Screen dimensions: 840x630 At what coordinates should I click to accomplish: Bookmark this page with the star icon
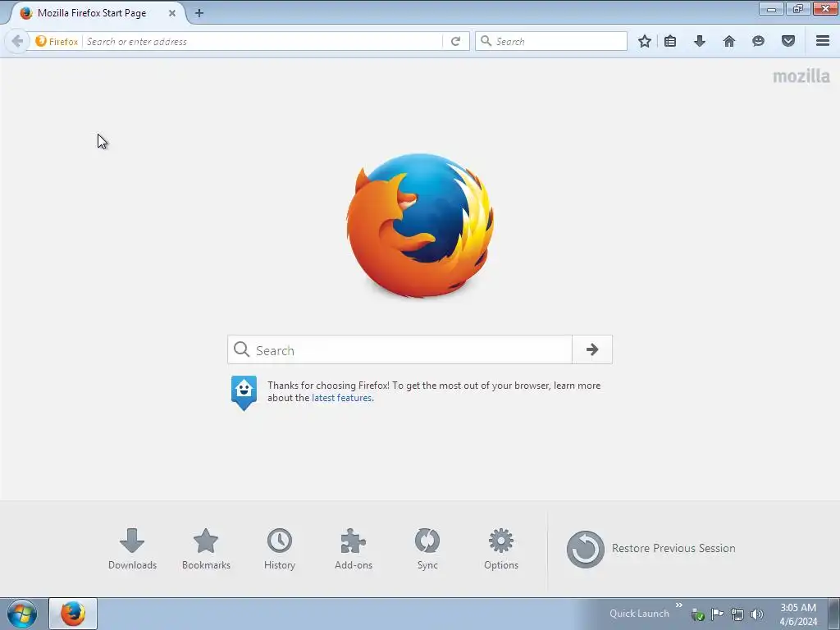(x=645, y=41)
